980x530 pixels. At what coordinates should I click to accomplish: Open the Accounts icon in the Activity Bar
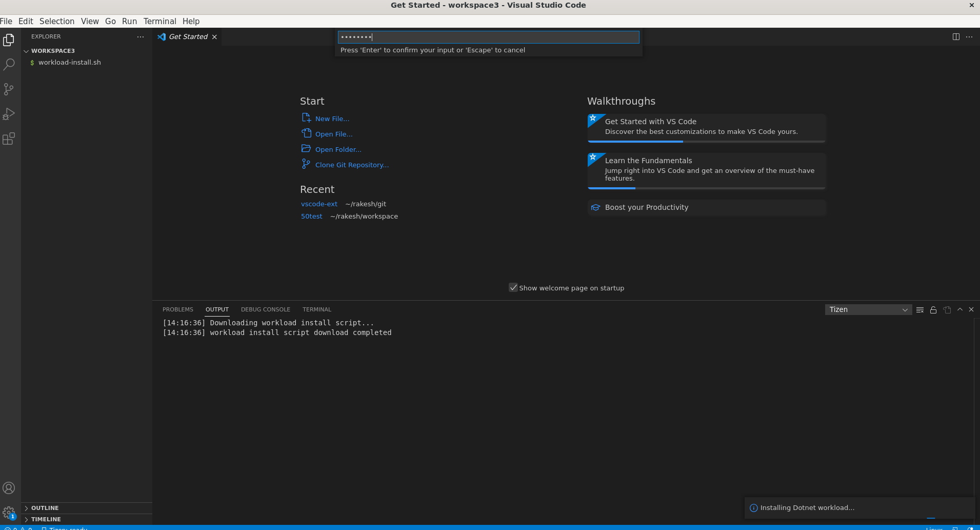pyautogui.click(x=9, y=488)
